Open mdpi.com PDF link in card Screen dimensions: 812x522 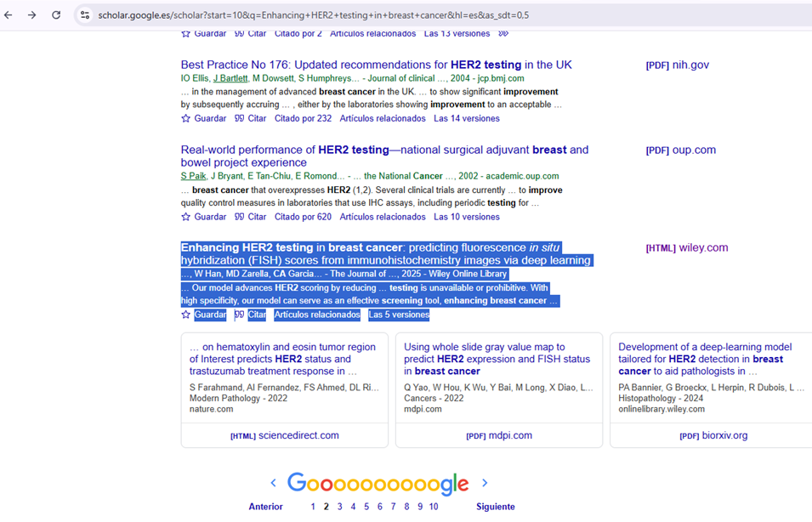point(499,435)
